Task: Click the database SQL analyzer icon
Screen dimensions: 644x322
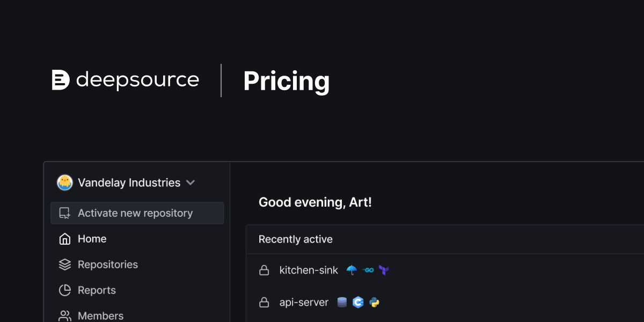Action: (x=342, y=303)
